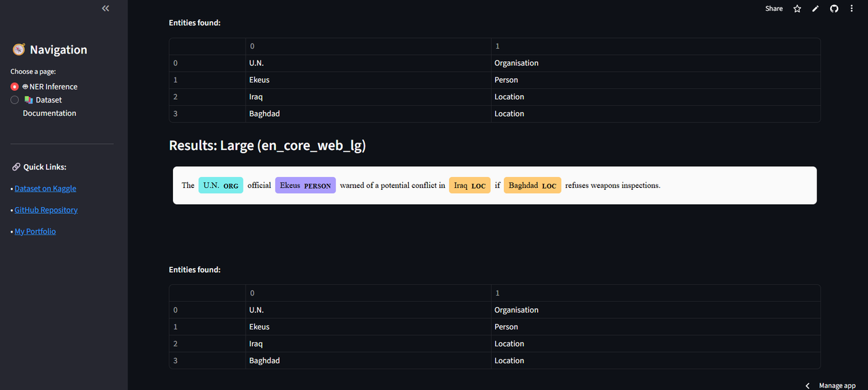Click the U.N. ORG highlighted entity
868x390 pixels.
pyautogui.click(x=220, y=185)
